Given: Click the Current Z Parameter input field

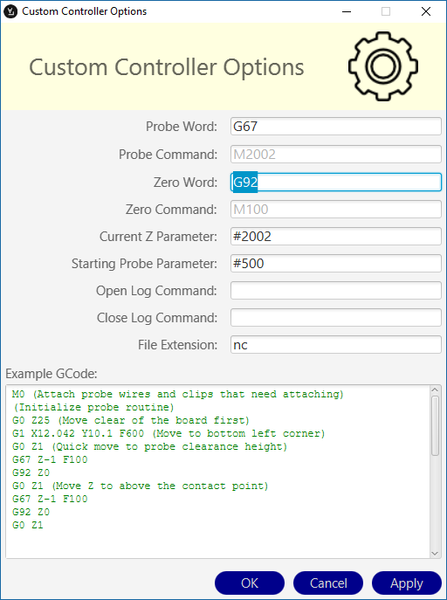Looking at the screenshot, I should [336, 236].
